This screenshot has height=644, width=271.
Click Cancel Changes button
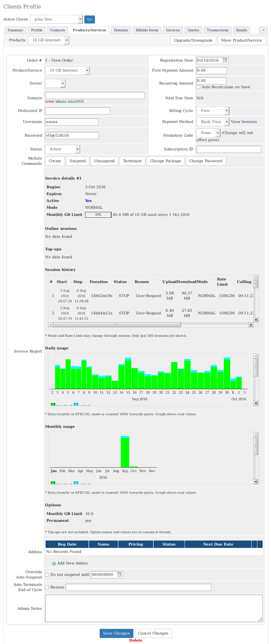point(153,633)
